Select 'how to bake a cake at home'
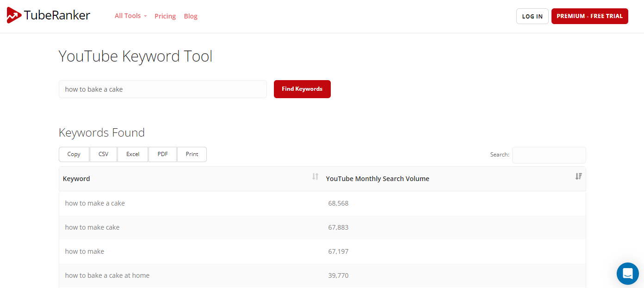Viewport: 644px width, 288px height. (x=107, y=275)
